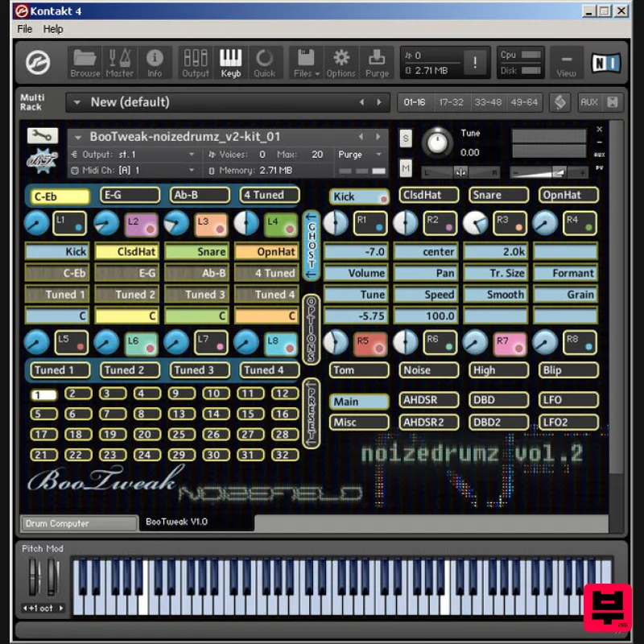This screenshot has width=644, height=644.
Task: Click the ClsdHat sound button
Action: point(429,195)
